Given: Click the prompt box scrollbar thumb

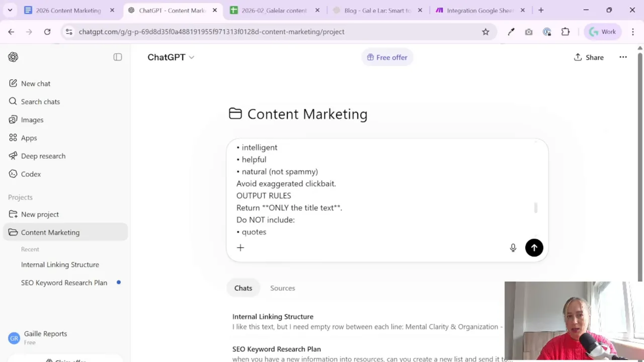Looking at the screenshot, I should tap(536, 208).
